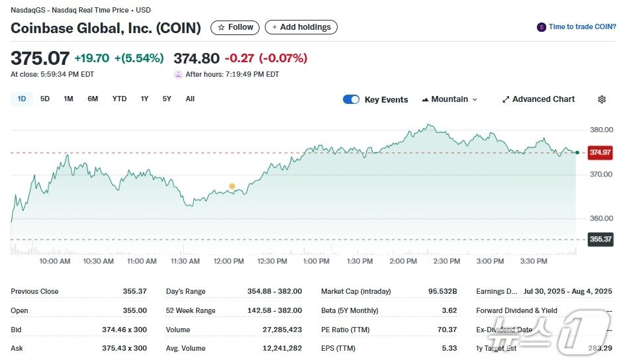Click the after hours moon icon
Image resolution: width=619 pixels, height=364 pixels.
[178, 74]
